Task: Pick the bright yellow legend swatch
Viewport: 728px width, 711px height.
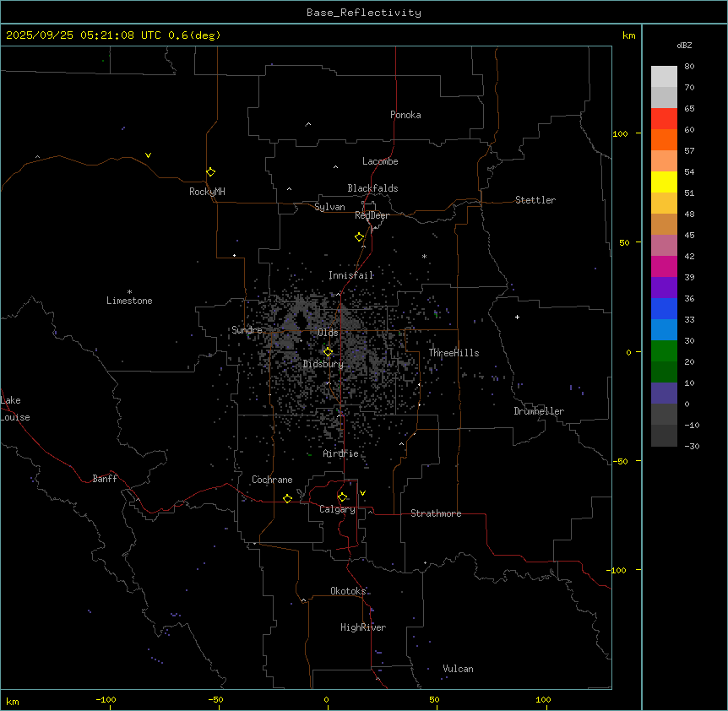Action: pos(664,182)
